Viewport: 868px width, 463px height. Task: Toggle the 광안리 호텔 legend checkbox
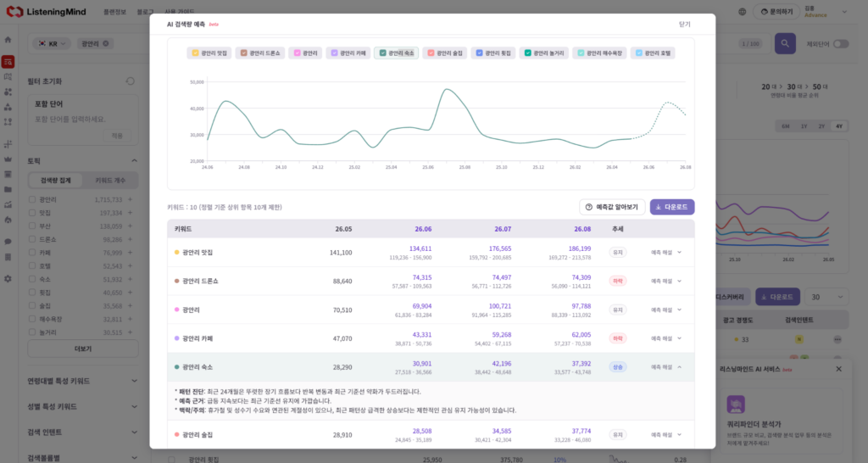click(639, 53)
